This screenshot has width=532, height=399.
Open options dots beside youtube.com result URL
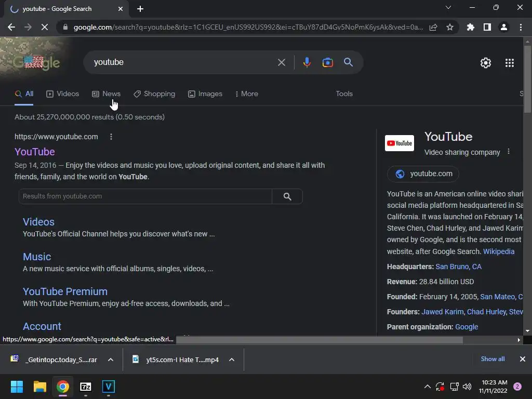point(111,137)
